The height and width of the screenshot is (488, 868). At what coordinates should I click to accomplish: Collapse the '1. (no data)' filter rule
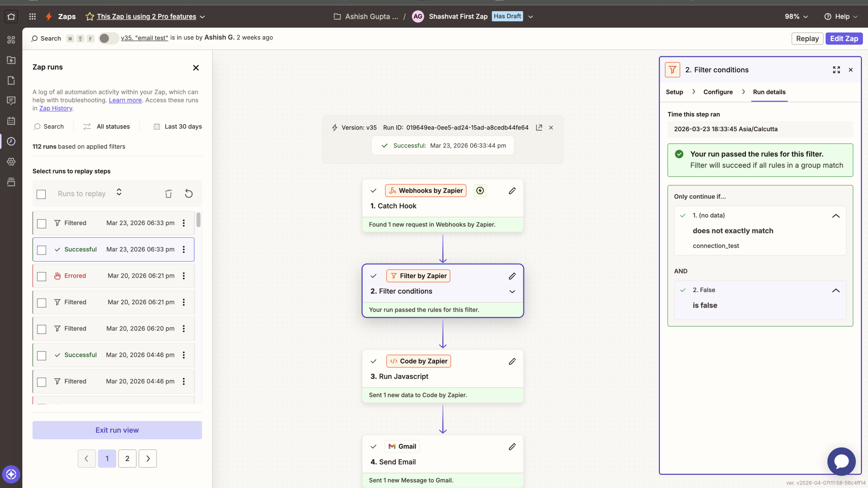(836, 216)
